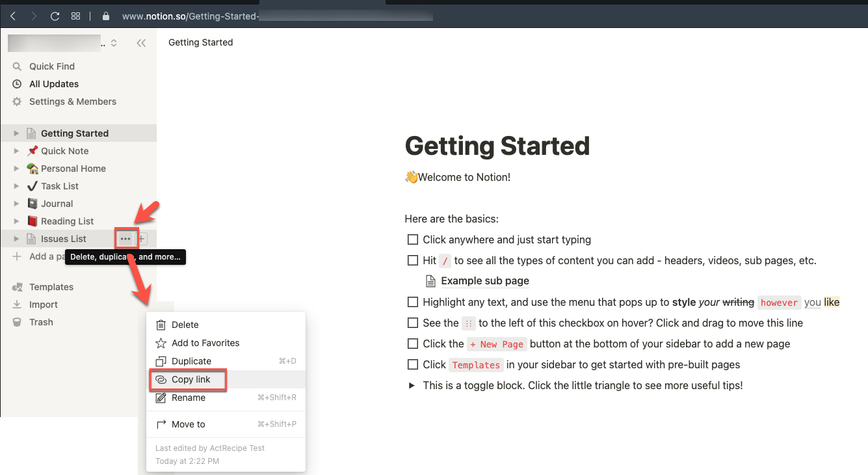Choose Rename from the context menu
The image size is (868, 475).
coord(226,398)
